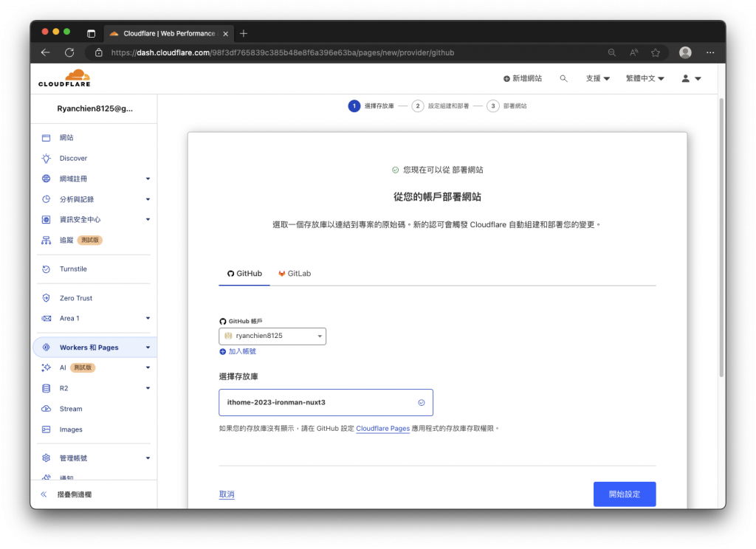Open the 支援 support dropdown
The width and height of the screenshot is (756, 549).
click(x=598, y=78)
